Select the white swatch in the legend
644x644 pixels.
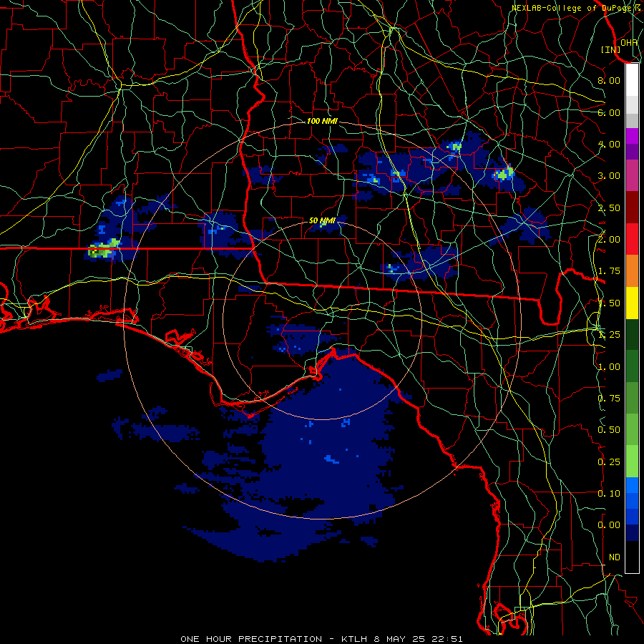(x=632, y=80)
